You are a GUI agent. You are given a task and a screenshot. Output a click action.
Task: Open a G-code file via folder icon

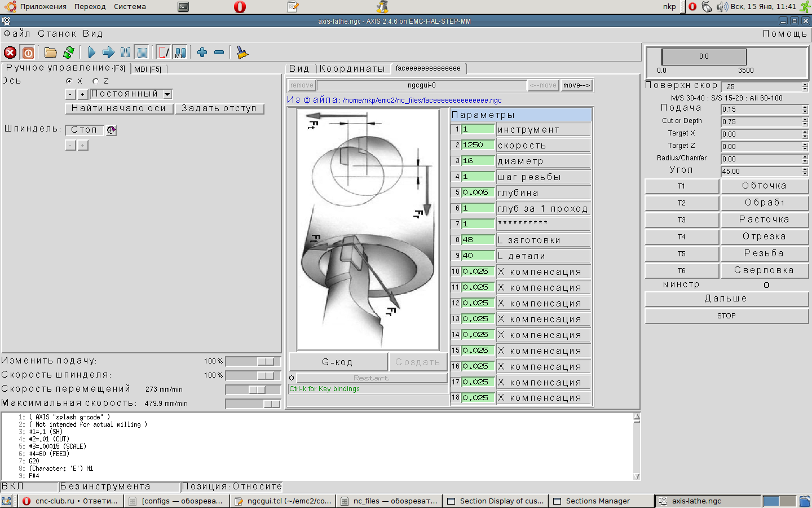pos(51,52)
